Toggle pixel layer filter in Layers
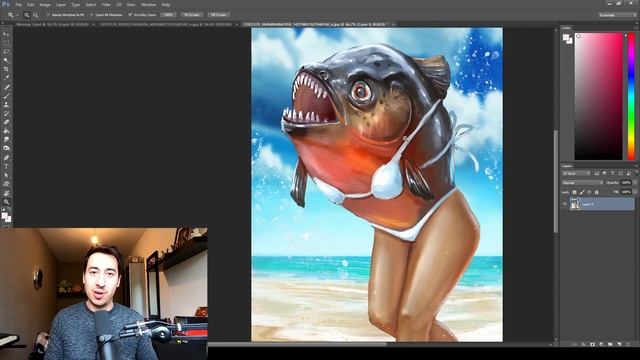 pos(596,173)
